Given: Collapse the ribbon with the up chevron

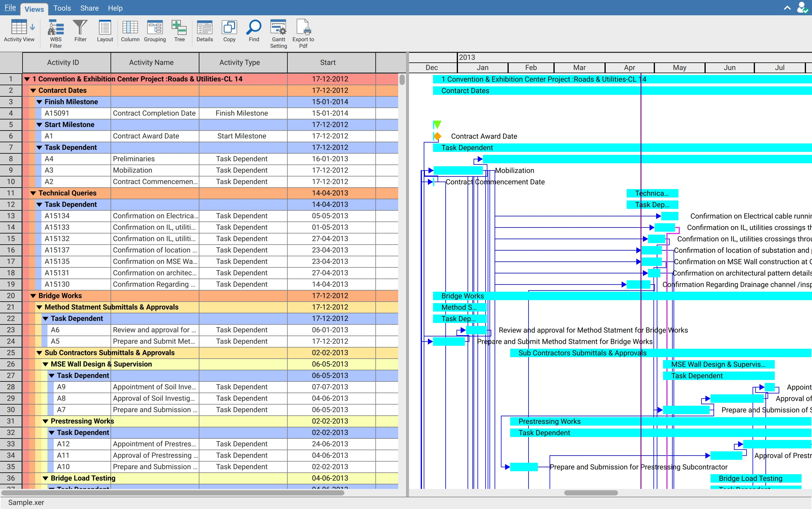Looking at the screenshot, I should point(787,8).
